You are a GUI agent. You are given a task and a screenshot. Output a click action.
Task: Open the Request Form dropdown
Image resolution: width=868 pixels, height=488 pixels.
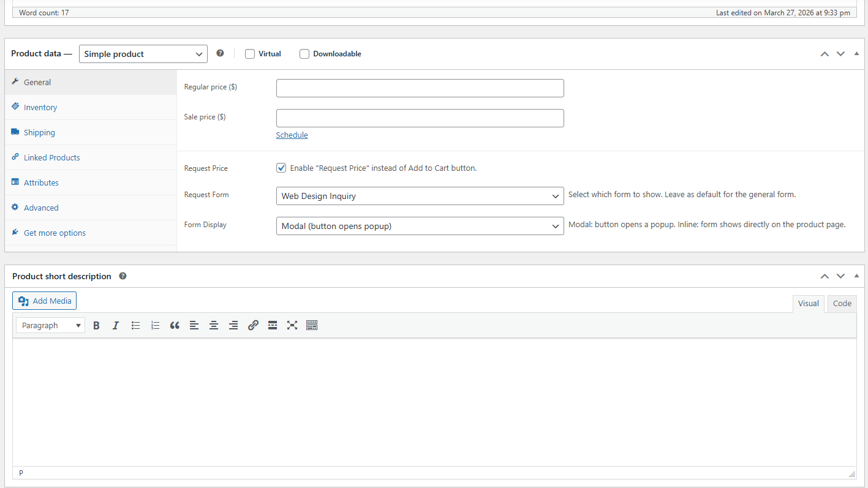(x=420, y=196)
